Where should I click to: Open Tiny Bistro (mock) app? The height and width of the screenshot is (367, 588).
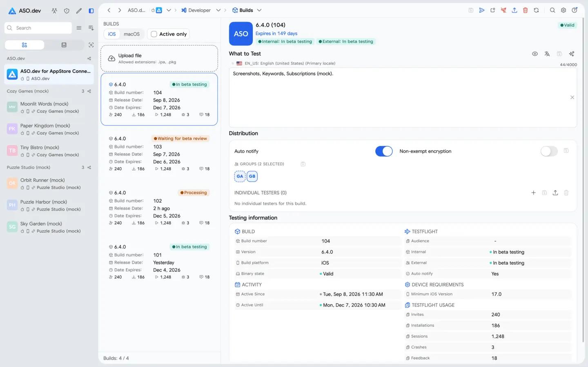49,151
